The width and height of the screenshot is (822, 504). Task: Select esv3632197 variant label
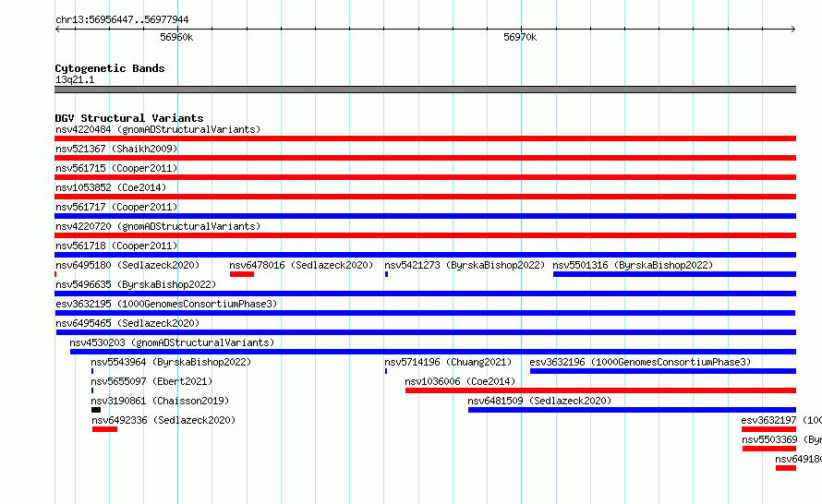pos(781,420)
